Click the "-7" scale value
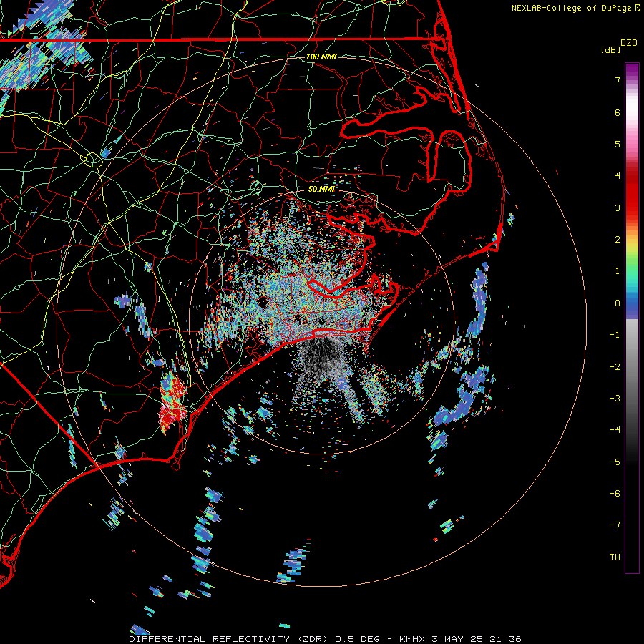The width and height of the screenshot is (644, 644). coord(615,525)
